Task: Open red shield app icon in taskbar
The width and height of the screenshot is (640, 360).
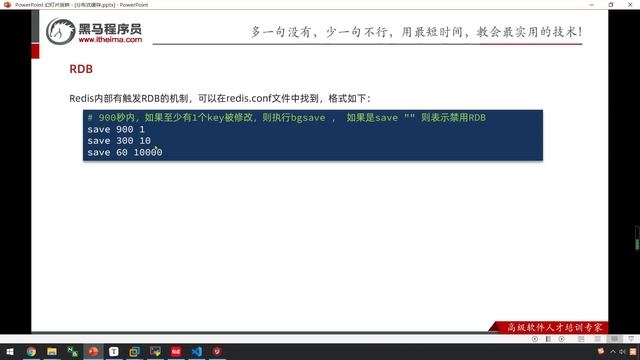Action: [x=217, y=351]
